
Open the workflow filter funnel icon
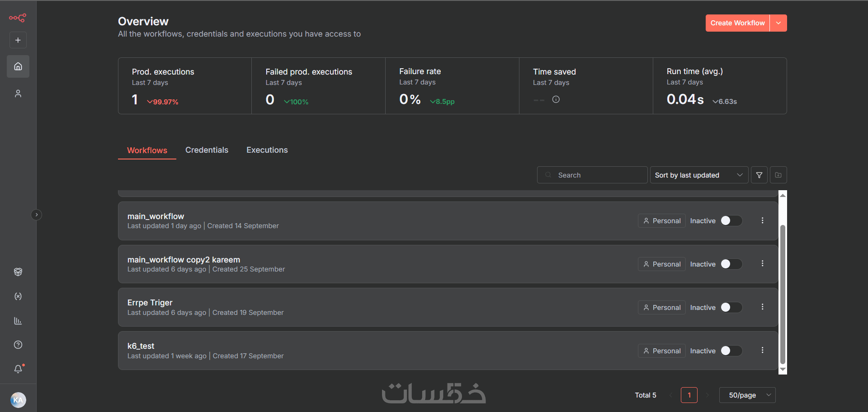point(759,175)
